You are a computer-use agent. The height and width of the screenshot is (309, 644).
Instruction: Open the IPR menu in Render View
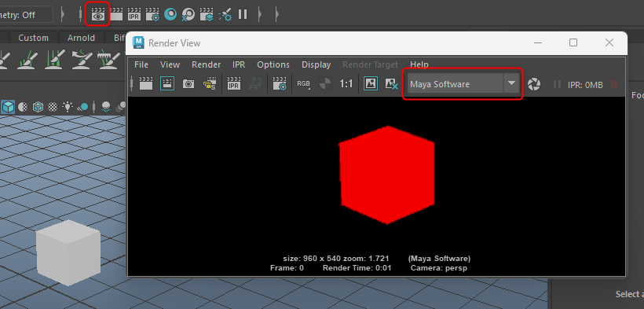point(239,64)
